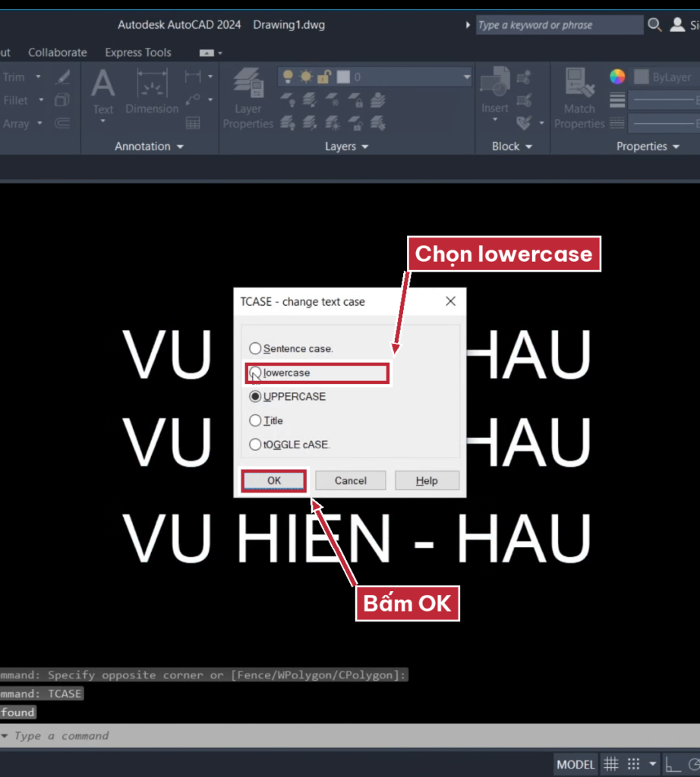Click MODEL in the status bar

click(x=575, y=764)
